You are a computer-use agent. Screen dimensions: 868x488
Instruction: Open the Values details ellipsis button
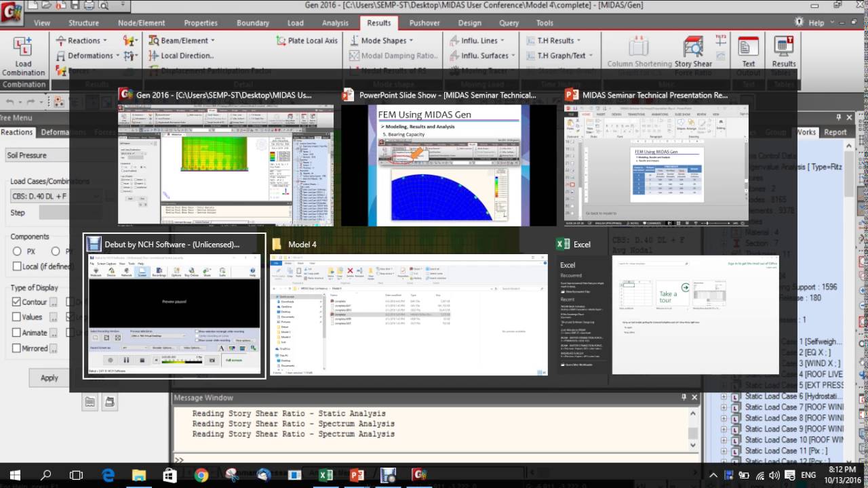coord(54,317)
